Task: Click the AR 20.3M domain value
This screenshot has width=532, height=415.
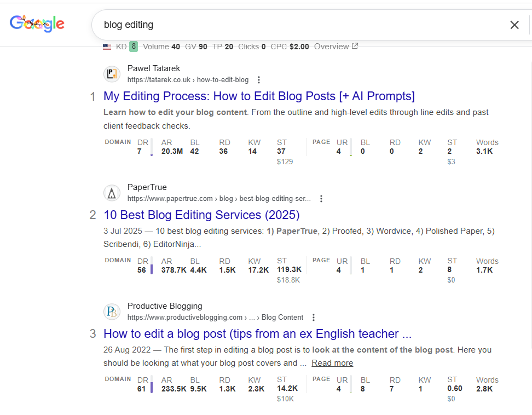Action: [172, 151]
